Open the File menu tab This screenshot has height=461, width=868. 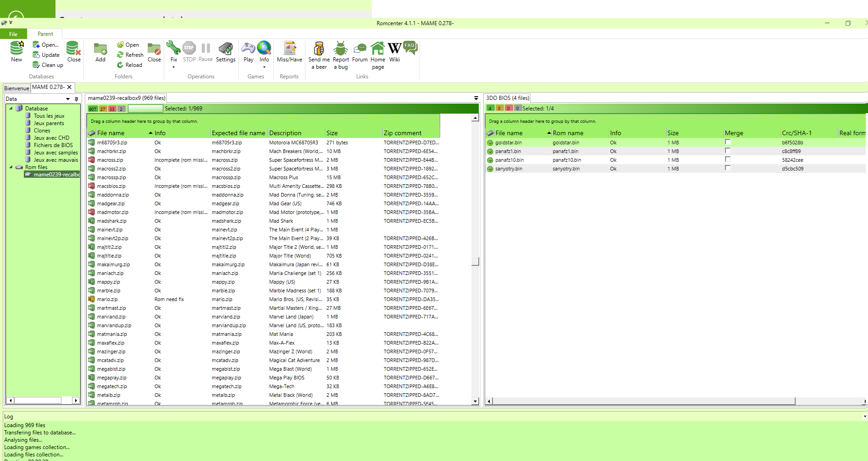13,34
